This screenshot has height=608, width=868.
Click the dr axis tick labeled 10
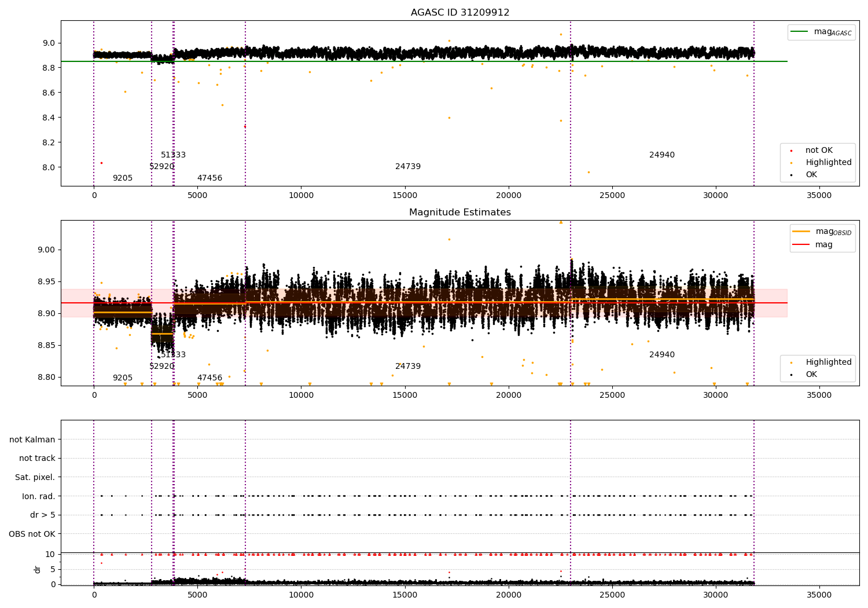(51, 554)
